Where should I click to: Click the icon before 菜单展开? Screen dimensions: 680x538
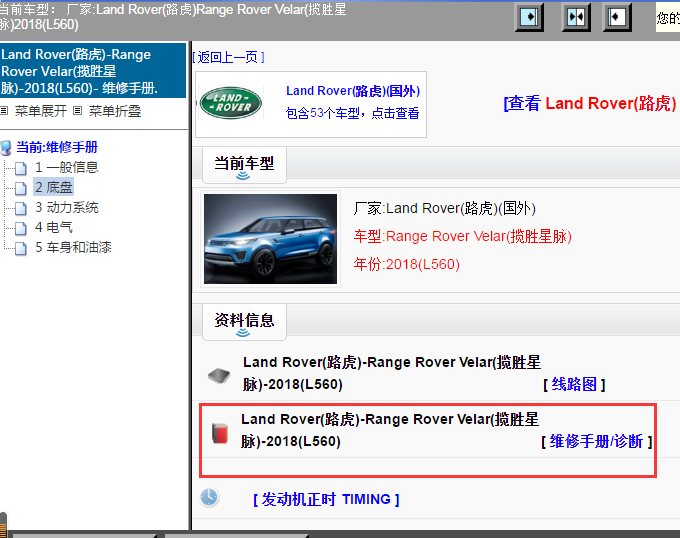coord(4,111)
